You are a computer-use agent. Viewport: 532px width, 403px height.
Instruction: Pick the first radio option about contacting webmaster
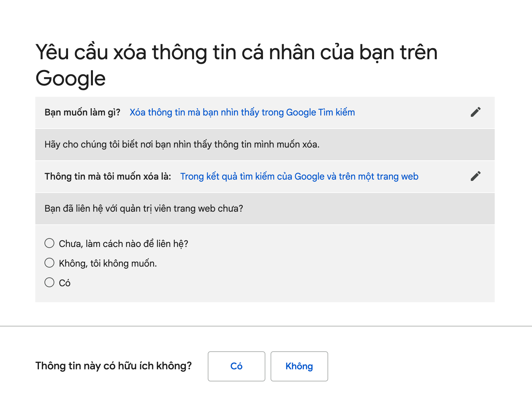point(49,243)
